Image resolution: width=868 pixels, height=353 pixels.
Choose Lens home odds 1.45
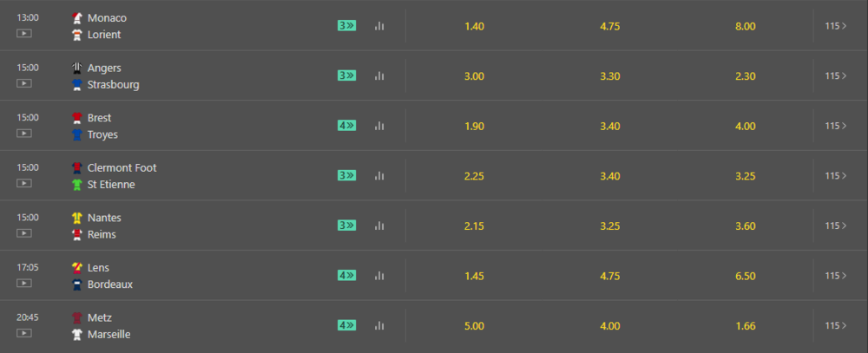point(475,276)
